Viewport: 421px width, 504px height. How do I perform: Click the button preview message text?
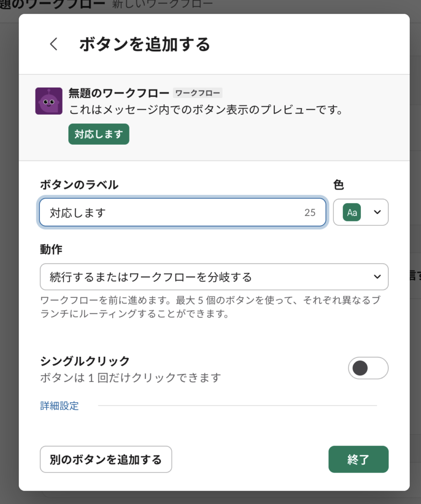pyautogui.click(x=205, y=109)
